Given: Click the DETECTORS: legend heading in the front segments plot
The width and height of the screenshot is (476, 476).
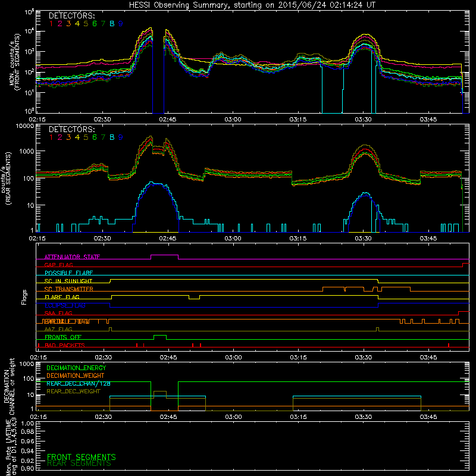Looking at the screenshot, I should pyautogui.click(x=72, y=15).
